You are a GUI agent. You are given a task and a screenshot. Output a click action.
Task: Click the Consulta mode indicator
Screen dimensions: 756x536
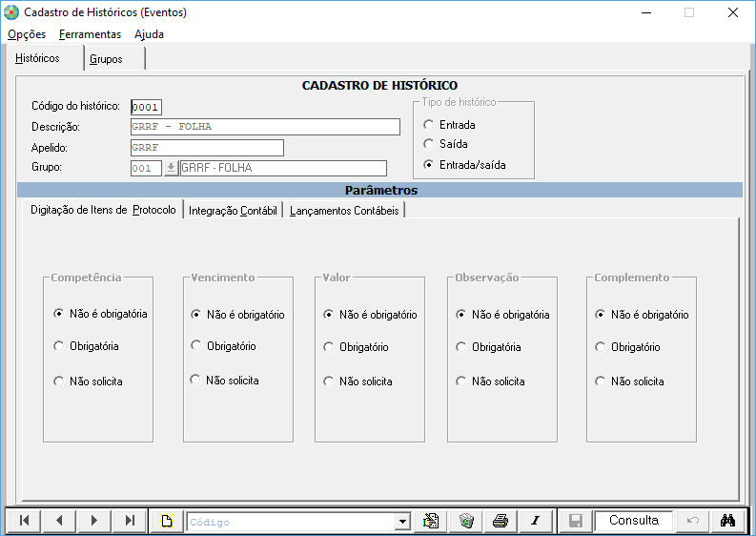pyautogui.click(x=634, y=521)
